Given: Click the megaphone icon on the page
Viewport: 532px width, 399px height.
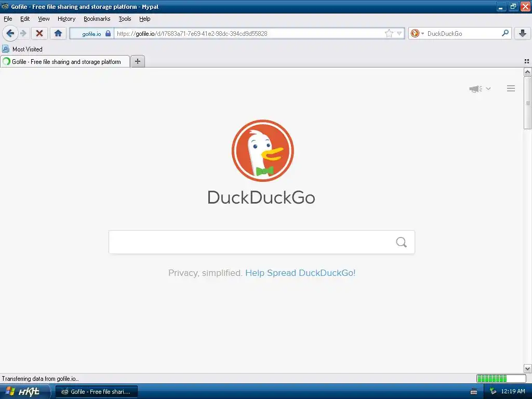Looking at the screenshot, I should (476, 88).
